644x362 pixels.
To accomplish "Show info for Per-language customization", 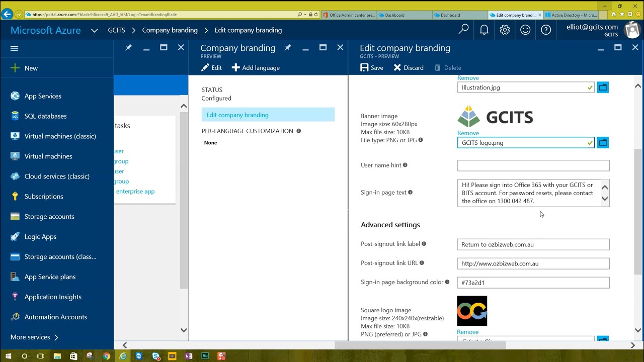I will [x=298, y=131].
